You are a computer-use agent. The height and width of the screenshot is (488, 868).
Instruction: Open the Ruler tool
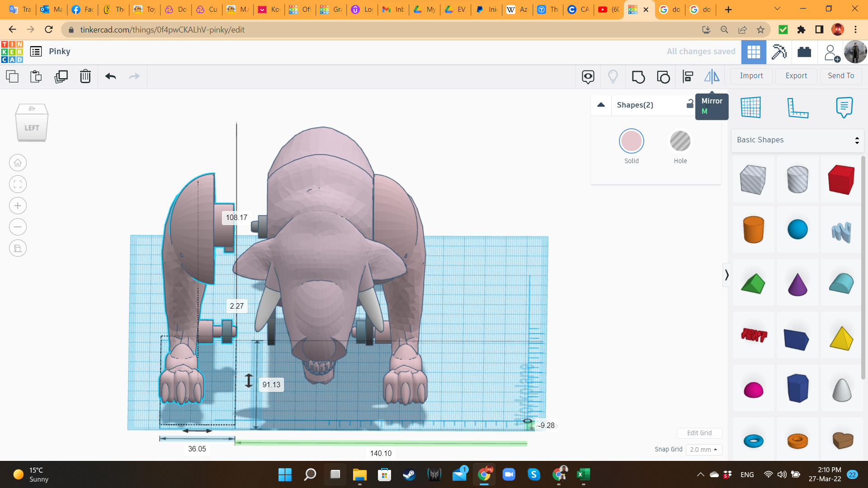pyautogui.click(x=797, y=108)
